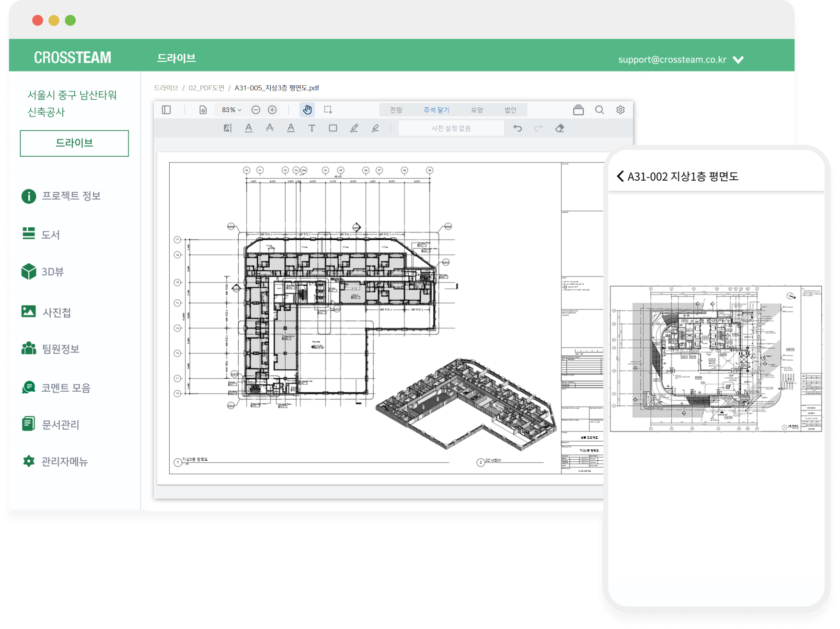This screenshot has height=629, width=840.
Task: Open the page view settings icon
Action: (203, 110)
